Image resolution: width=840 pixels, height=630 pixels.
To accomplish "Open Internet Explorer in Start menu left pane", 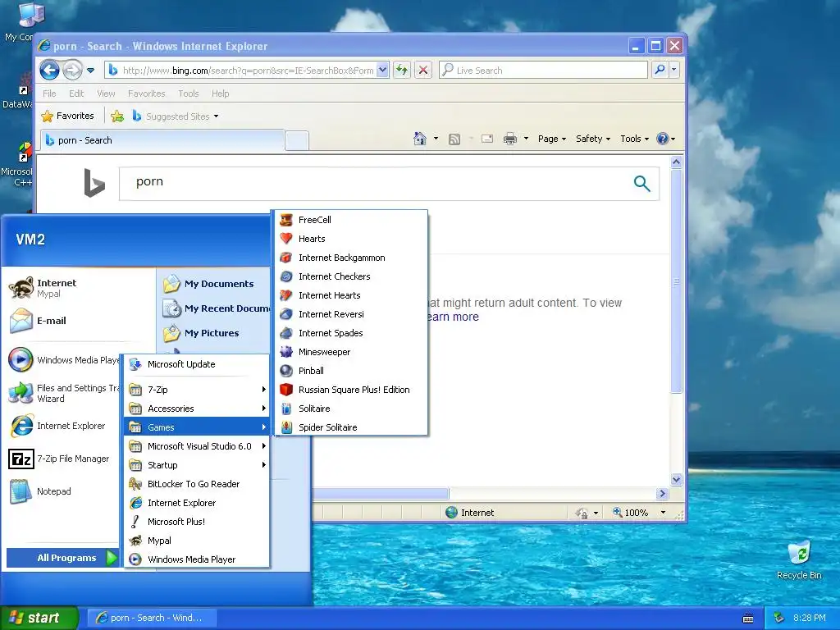I will (63, 426).
